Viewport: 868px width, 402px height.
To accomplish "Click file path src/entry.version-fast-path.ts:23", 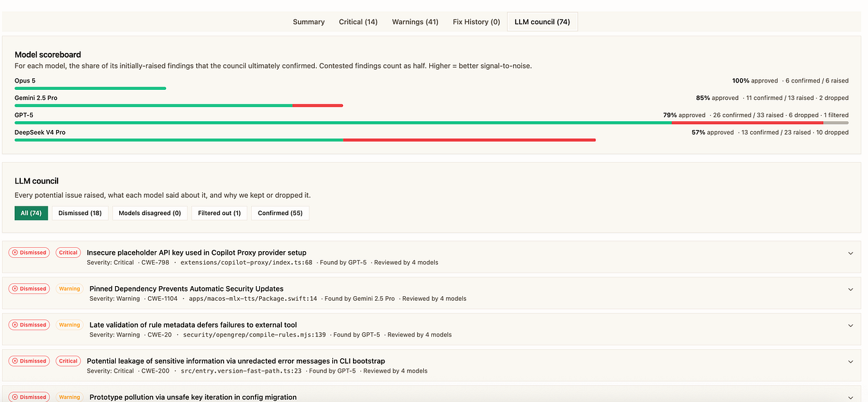I will 242,371.
